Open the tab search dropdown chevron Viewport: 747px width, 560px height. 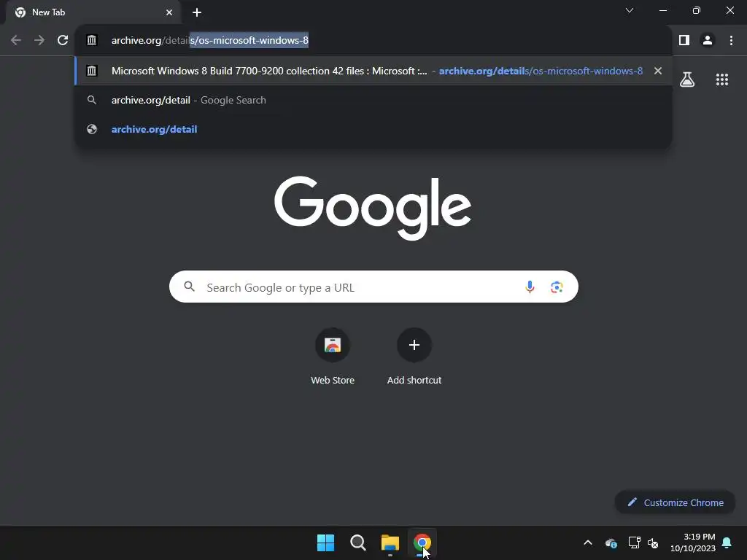coord(630,10)
